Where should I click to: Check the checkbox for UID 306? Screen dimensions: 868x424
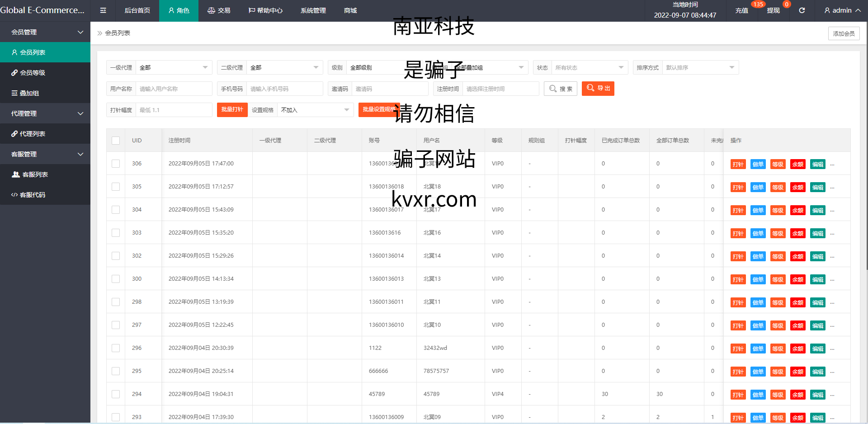[116, 164]
